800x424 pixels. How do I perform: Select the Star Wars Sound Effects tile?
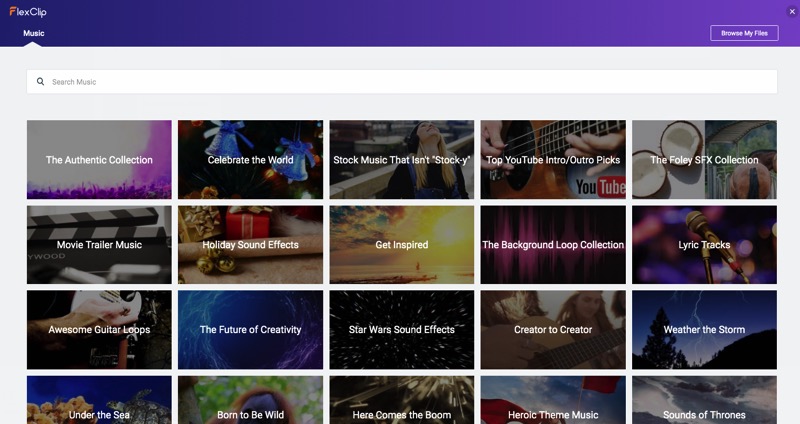click(402, 330)
